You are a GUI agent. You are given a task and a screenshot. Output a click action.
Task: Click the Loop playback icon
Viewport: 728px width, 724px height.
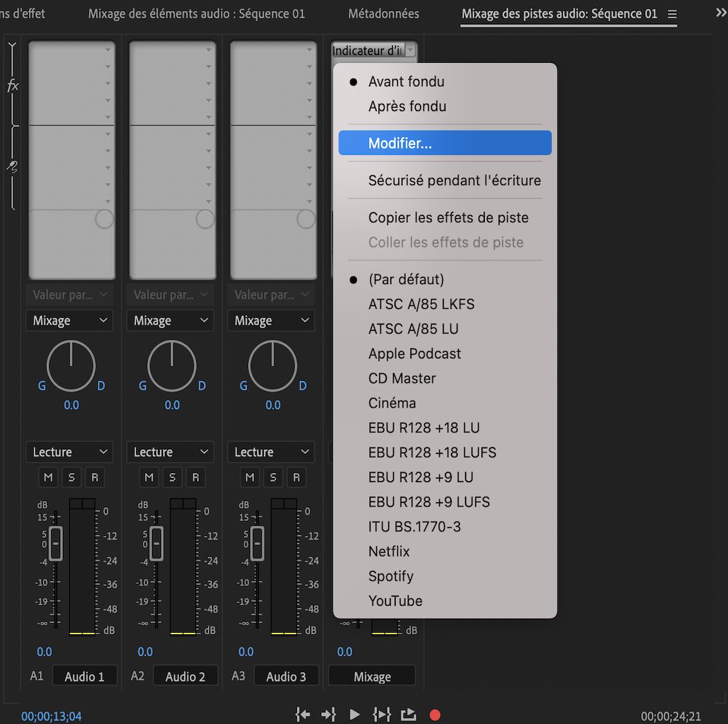click(x=407, y=715)
